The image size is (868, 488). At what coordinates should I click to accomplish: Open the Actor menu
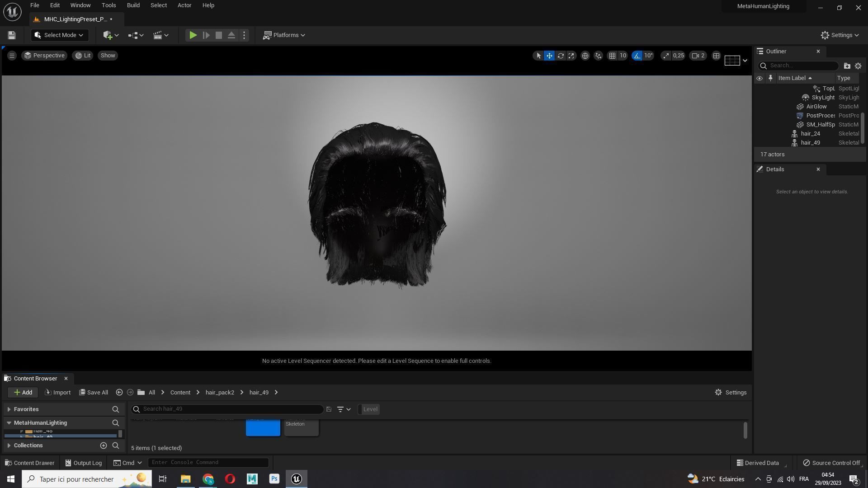click(184, 5)
